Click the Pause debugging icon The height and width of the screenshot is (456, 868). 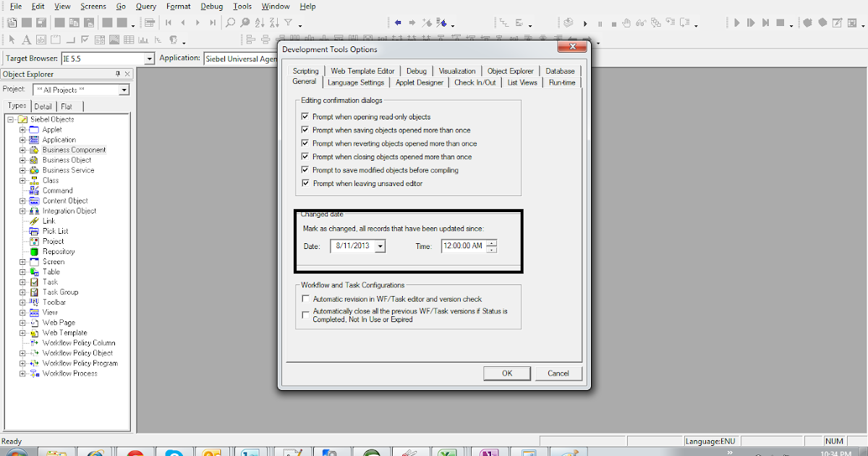click(600, 22)
